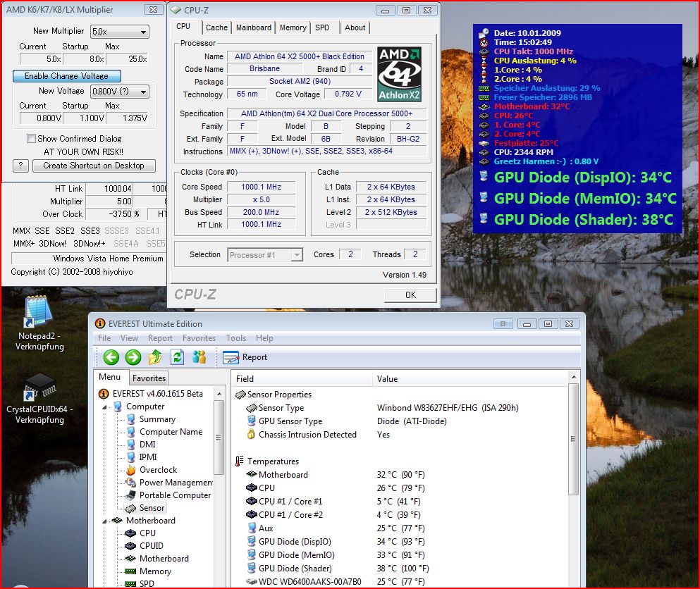
Task: Open New Voltage dropdown
Action: [x=120, y=92]
